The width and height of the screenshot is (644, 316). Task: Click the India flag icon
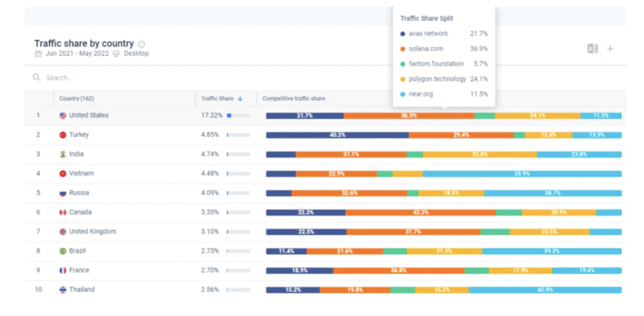[x=63, y=154]
